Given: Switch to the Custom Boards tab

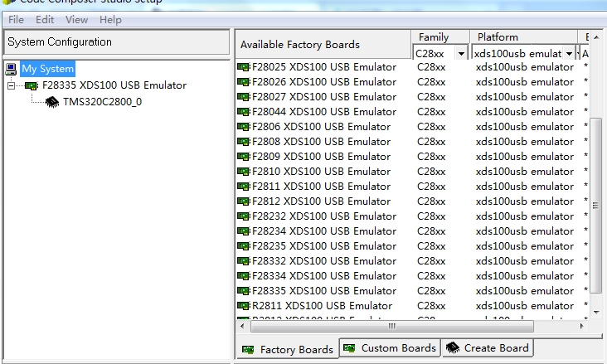Looking at the screenshot, I should pyautogui.click(x=390, y=348).
